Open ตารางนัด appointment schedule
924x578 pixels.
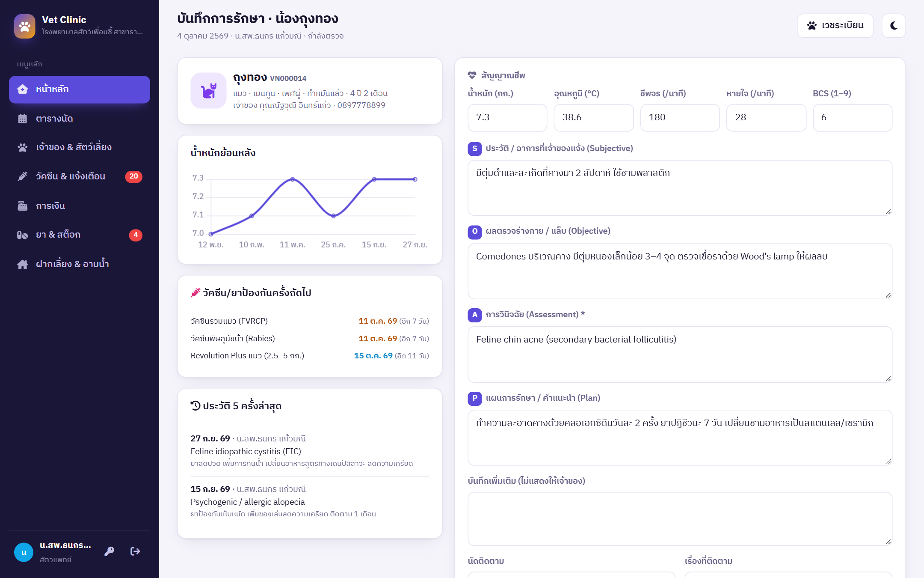[80, 119]
